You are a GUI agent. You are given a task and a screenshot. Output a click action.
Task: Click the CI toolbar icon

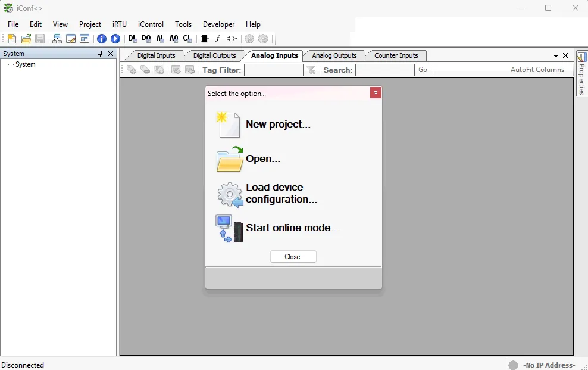pos(187,39)
